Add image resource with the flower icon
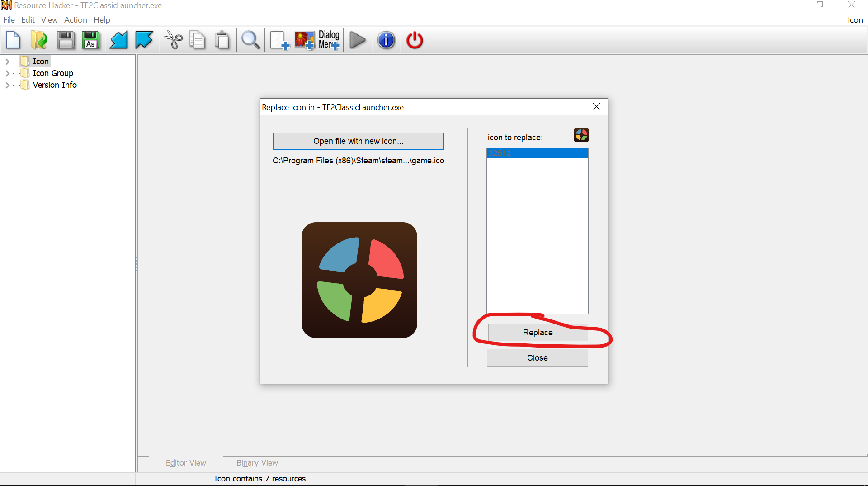The width and height of the screenshot is (868, 486). [x=305, y=40]
